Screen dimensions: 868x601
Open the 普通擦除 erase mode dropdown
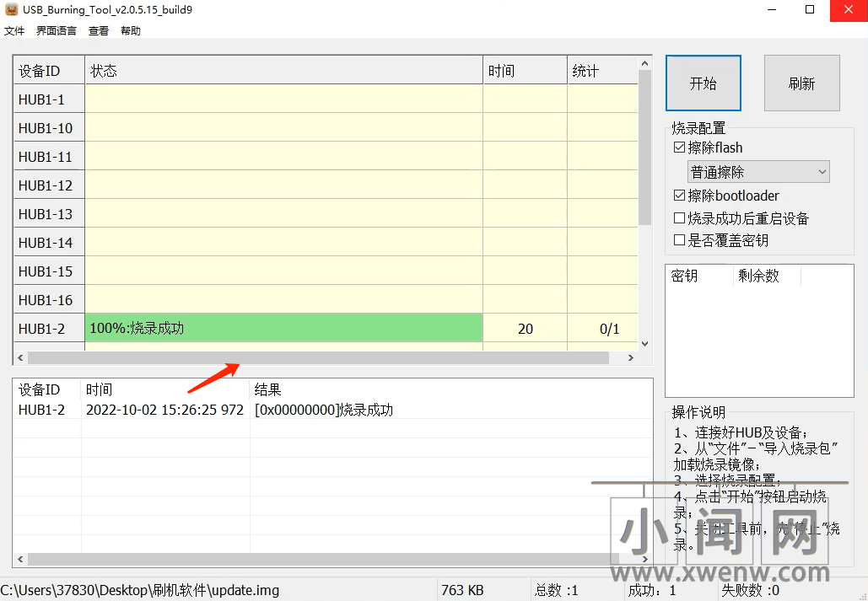[758, 172]
